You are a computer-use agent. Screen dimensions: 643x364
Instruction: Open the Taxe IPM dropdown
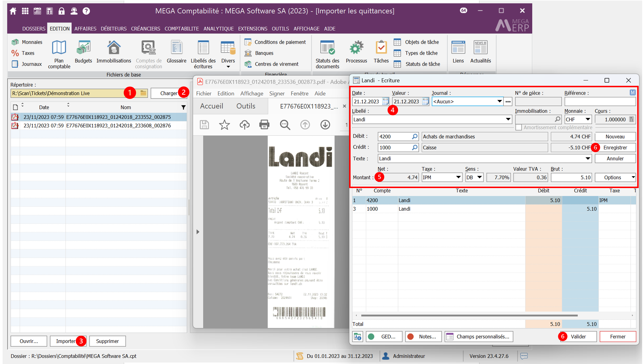(458, 177)
